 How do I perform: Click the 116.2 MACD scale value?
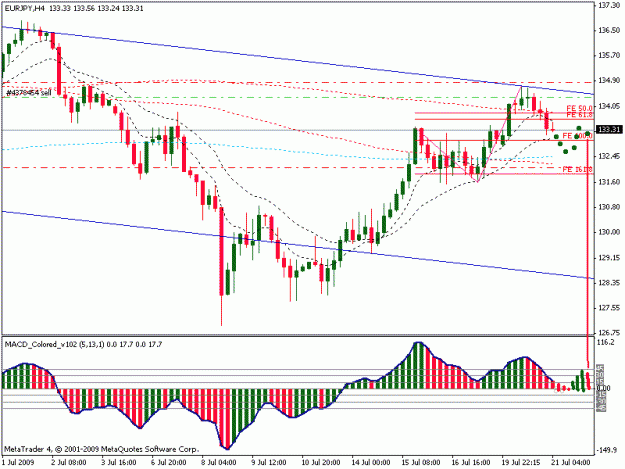pos(607,342)
